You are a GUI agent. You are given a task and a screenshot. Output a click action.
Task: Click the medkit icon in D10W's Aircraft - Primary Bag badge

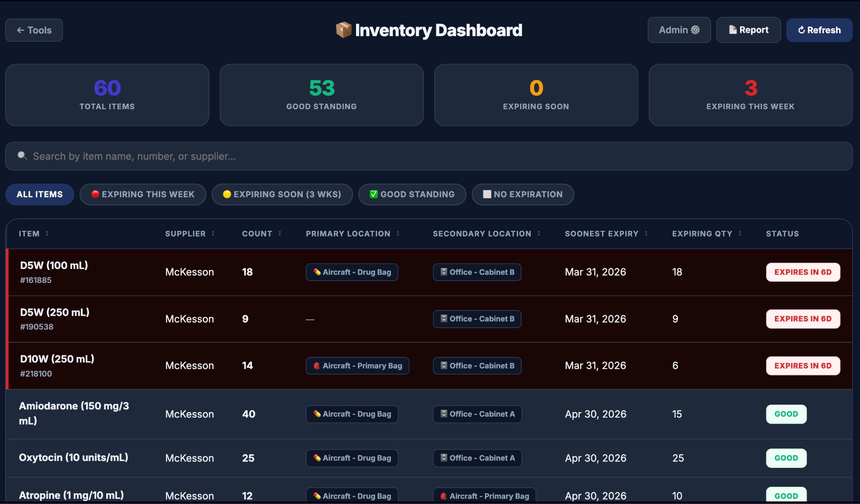tap(316, 366)
